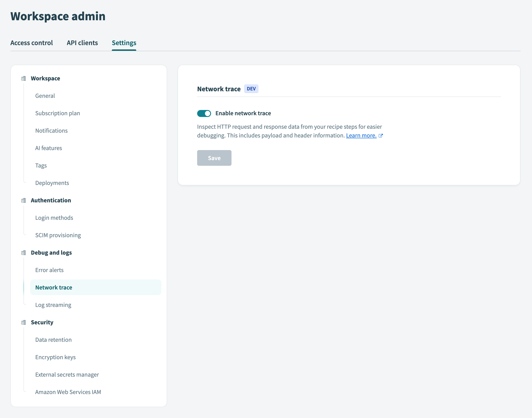Open the Subscription plan settings
This screenshot has width=532, height=418.
click(x=57, y=113)
